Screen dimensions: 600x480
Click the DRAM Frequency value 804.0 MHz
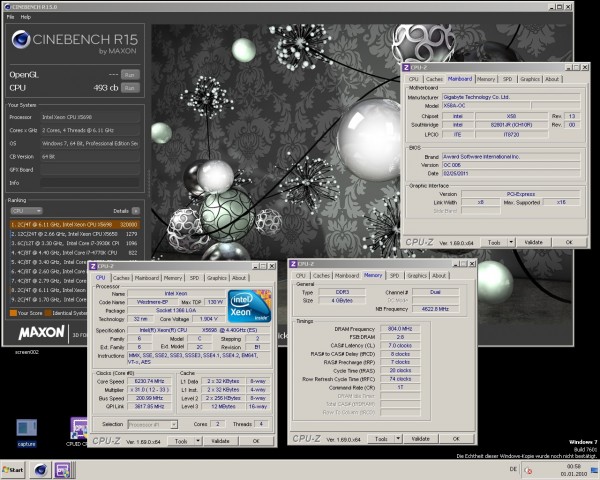(400, 329)
